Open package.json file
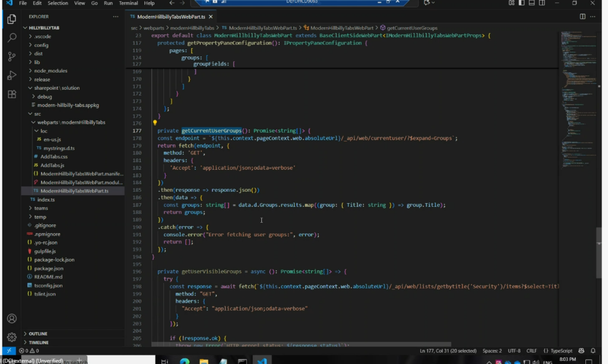608x364 pixels. pos(49,268)
